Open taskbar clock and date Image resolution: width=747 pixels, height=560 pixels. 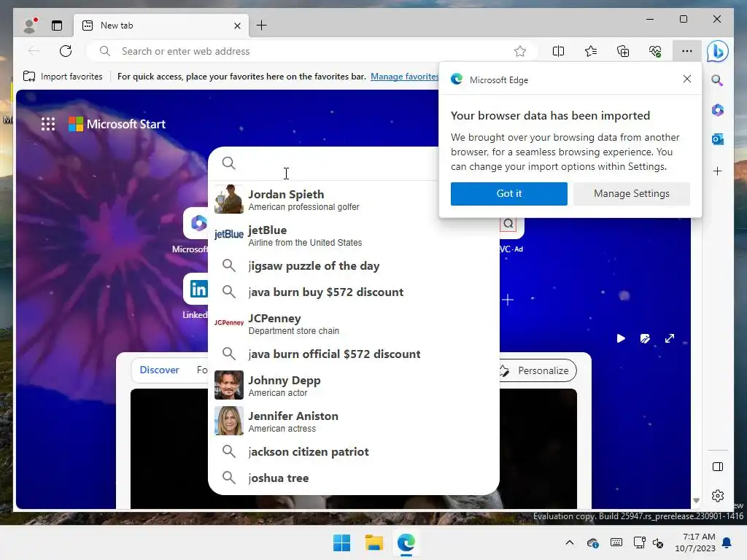point(695,542)
